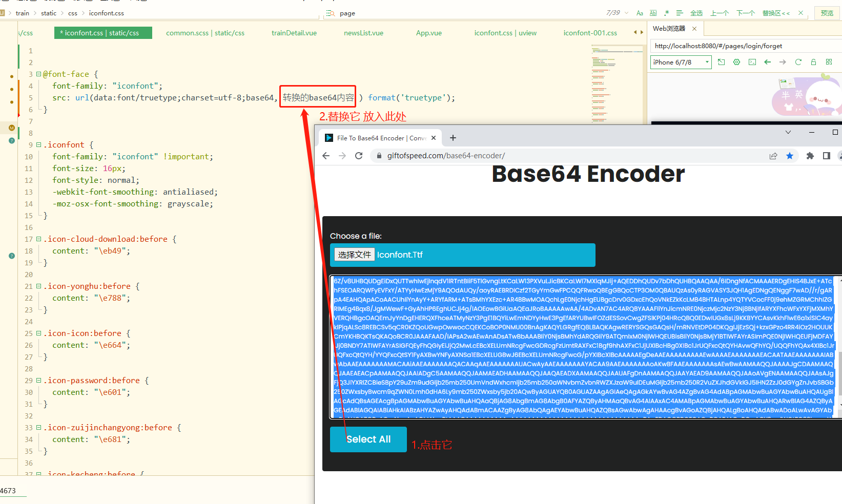Reload the giftofspeed page in Chrome
The height and width of the screenshot is (504, 842).
pos(359,156)
